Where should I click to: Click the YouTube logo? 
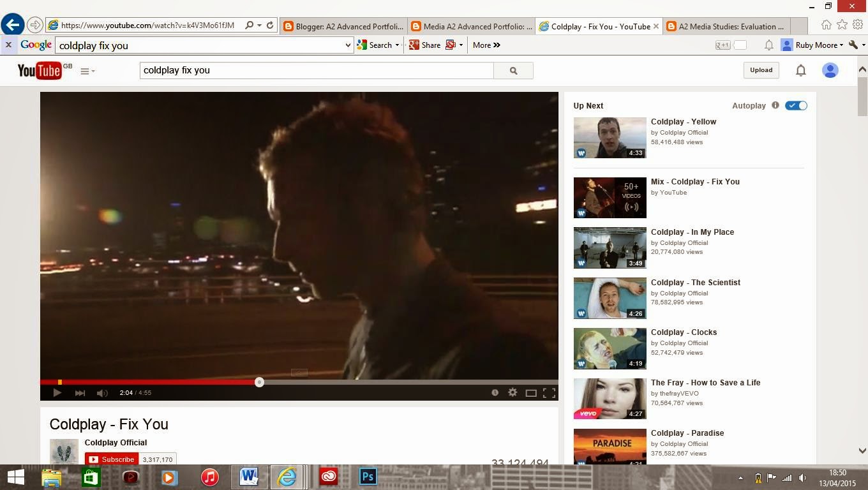(40, 70)
